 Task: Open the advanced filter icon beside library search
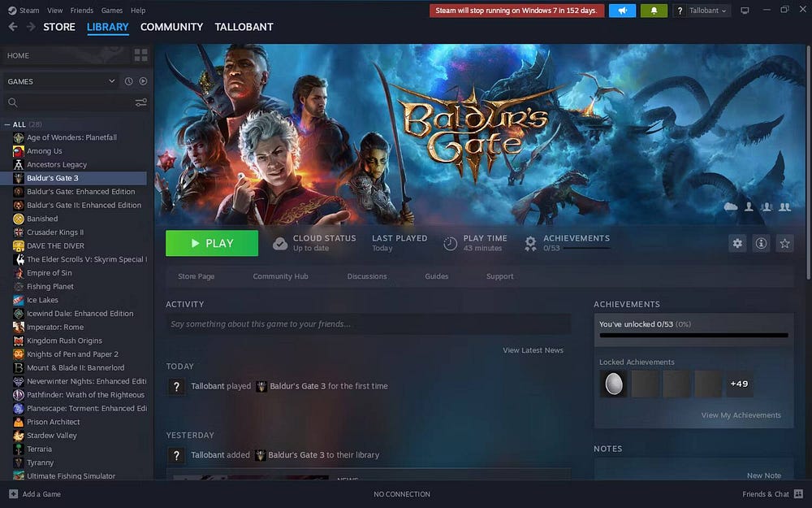140,102
